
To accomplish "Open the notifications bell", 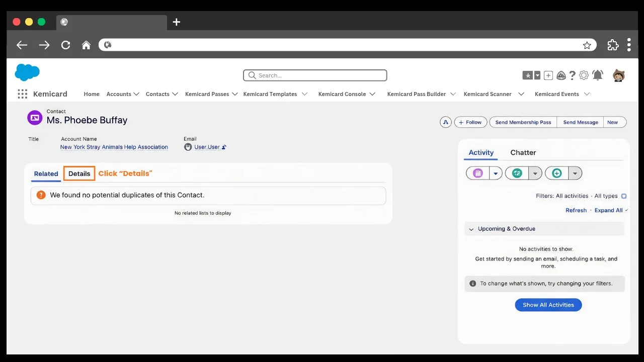I will point(598,75).
